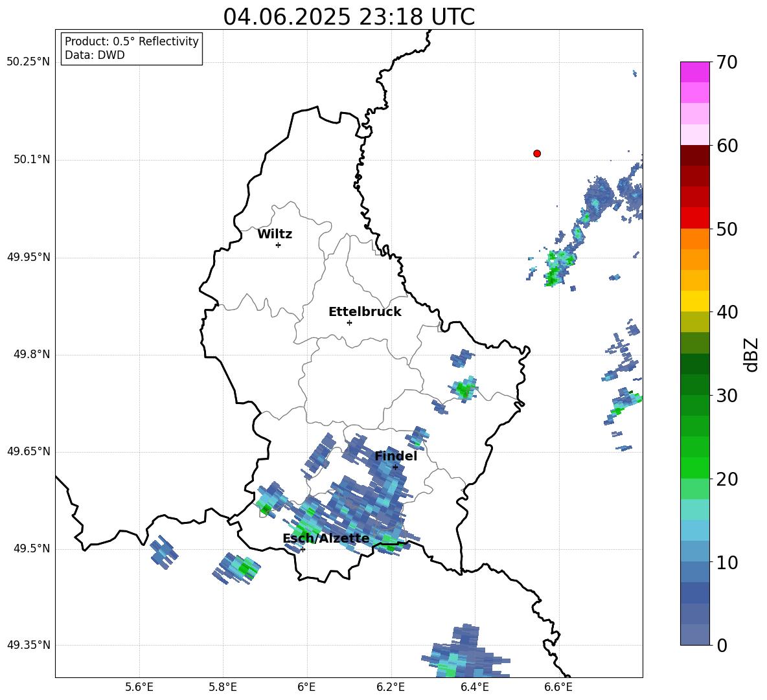The height and width of the screenshot is (700, 767).
Task: Click the Esch/Alzette city label
Action: click(326, 539)
